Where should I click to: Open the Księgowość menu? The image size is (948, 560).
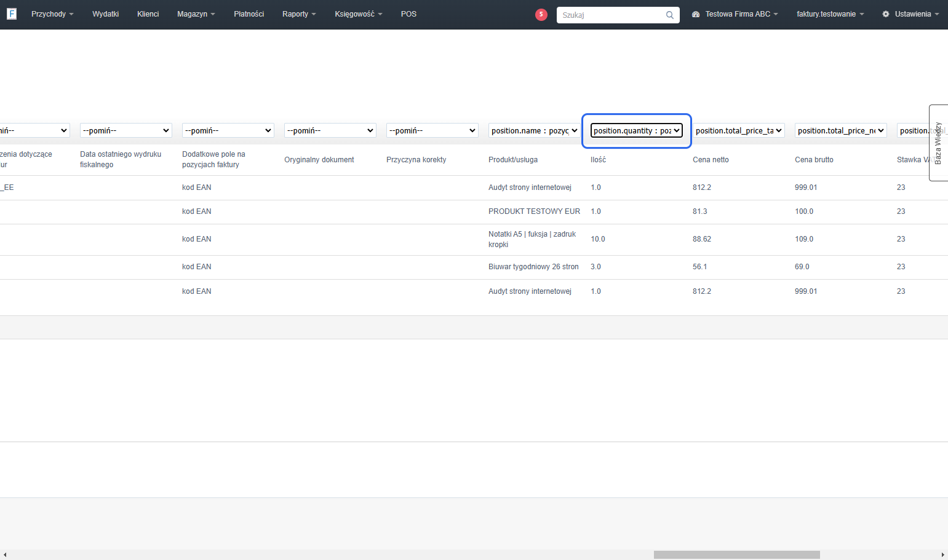tap(359, 14)
